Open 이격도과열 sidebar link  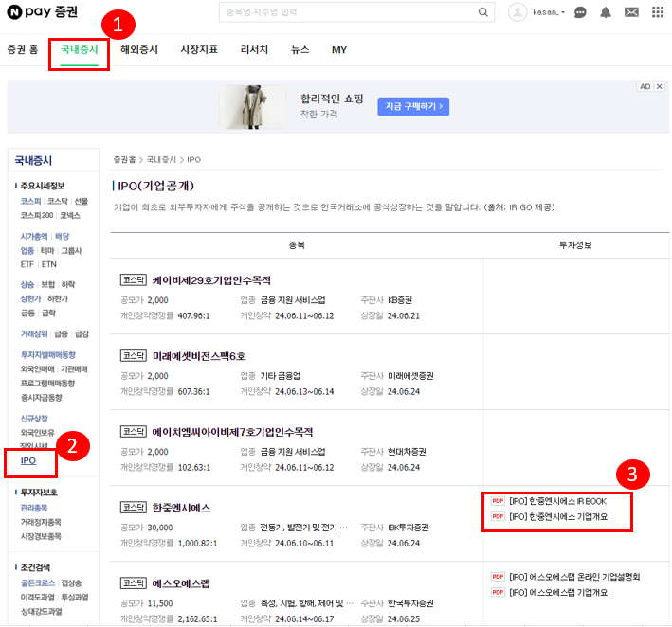coord(38,598)
